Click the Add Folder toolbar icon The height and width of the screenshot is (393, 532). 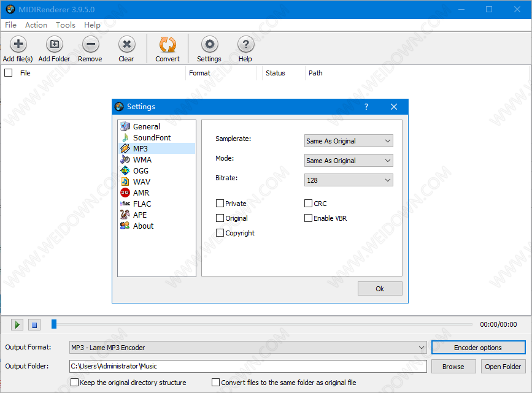pos(54,44)
